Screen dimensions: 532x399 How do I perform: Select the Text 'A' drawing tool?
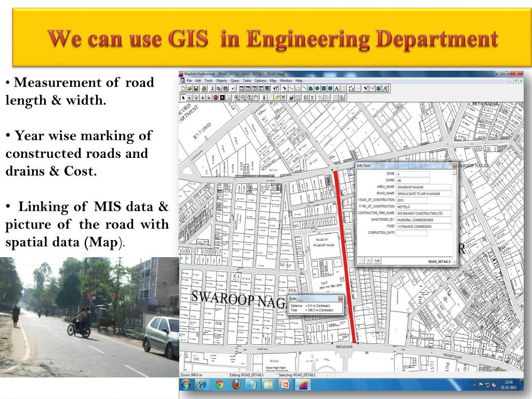[x=337, y=88]
